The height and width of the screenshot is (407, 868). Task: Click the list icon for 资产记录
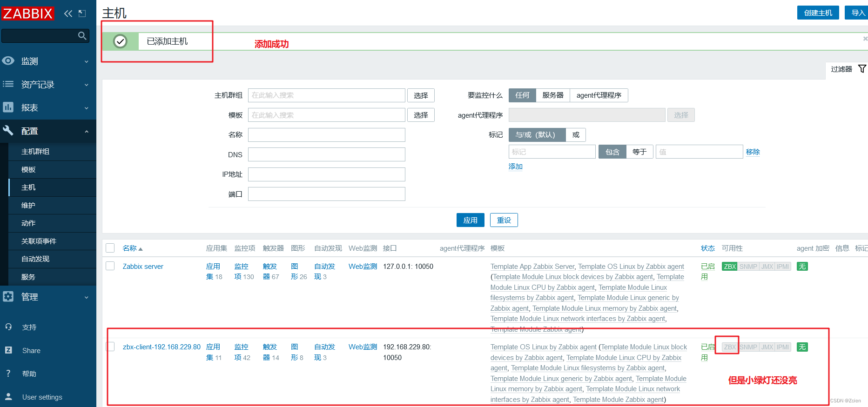[x=8, y=84]
